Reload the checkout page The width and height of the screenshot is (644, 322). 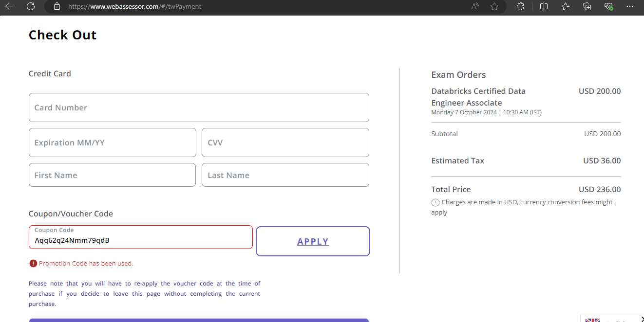point(31,6)
